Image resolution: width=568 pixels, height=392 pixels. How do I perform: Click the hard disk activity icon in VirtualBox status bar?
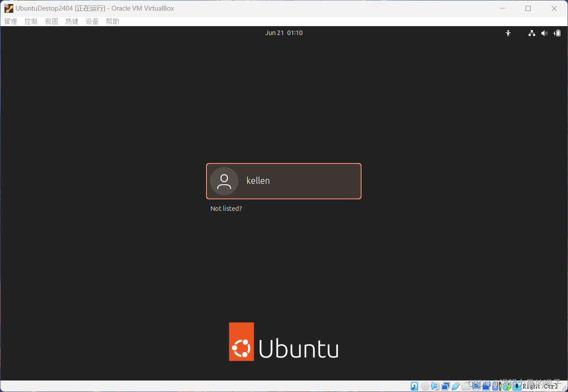click(414, 386)
